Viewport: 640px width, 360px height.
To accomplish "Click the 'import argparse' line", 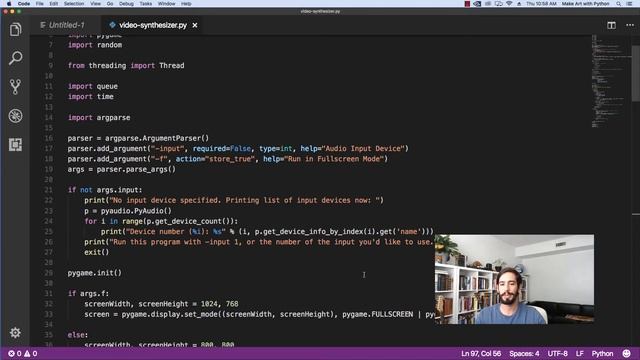I will pos(99,118).
